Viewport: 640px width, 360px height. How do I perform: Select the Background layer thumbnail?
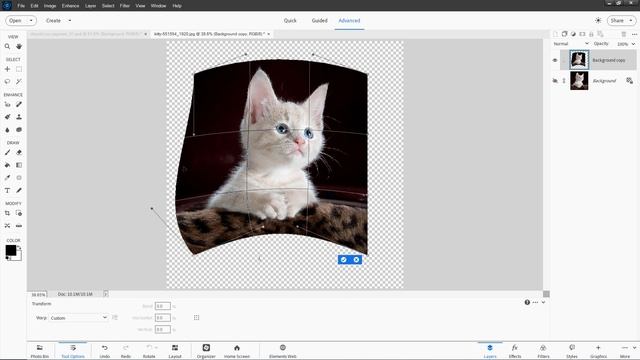[x=579, y=80]
